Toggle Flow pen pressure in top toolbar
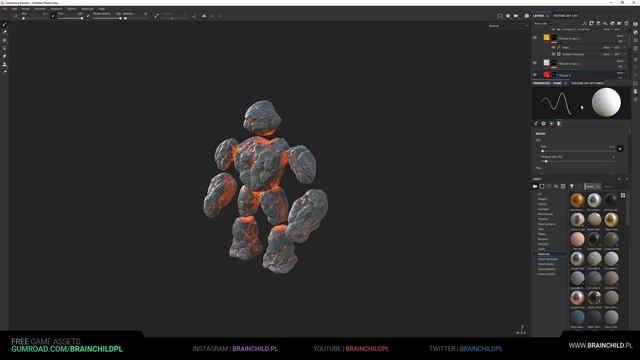The image size is (640, 360). tap(88, 16)
